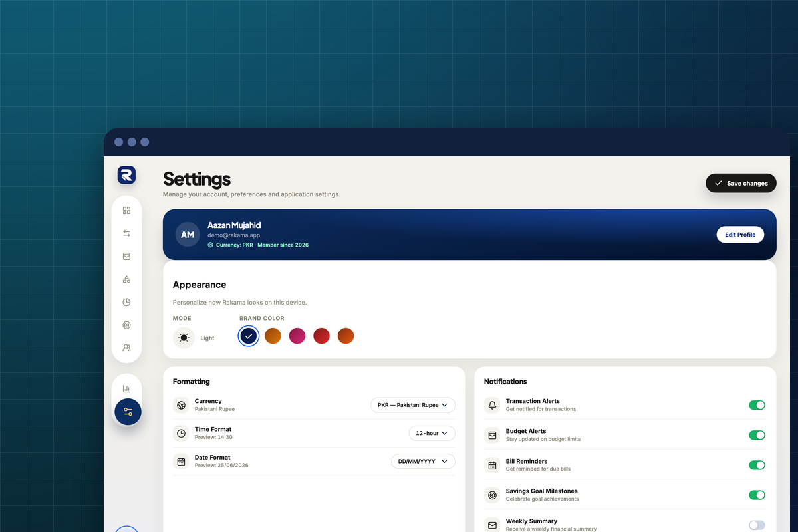
Task: Pick the magenta pink brand color
Action: 297,336
